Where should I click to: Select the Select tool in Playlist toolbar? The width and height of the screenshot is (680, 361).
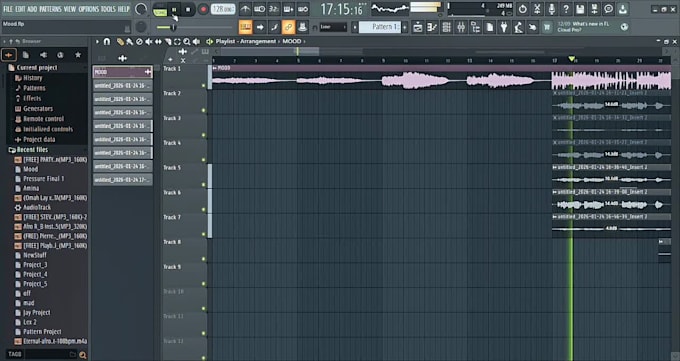[x=177, y=42]
